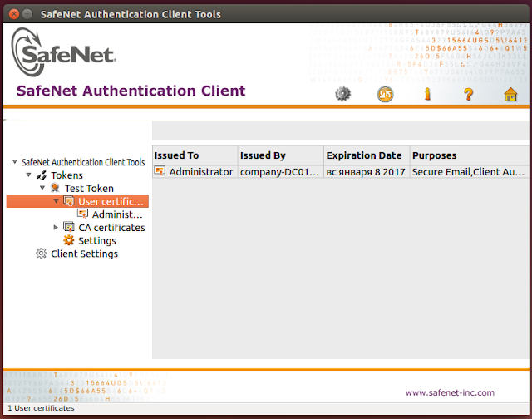Expand the CA certificates node

click(56, 227)
